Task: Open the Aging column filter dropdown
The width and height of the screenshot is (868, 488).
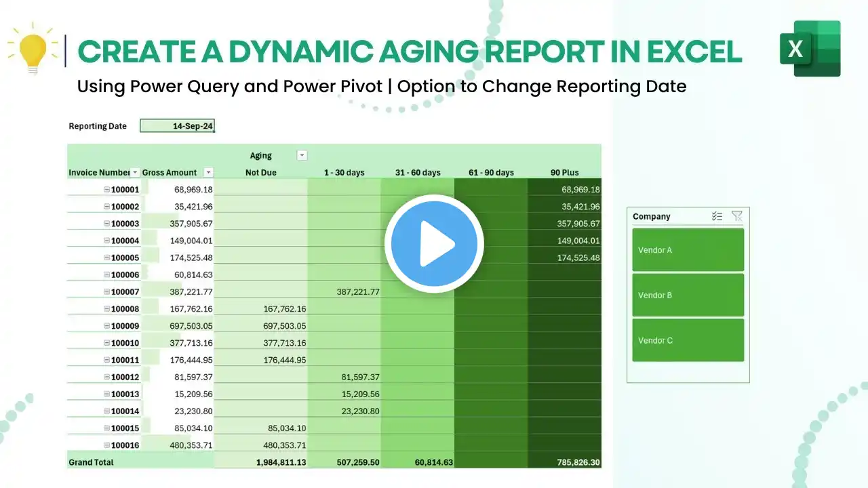Action: pos(302,156)
